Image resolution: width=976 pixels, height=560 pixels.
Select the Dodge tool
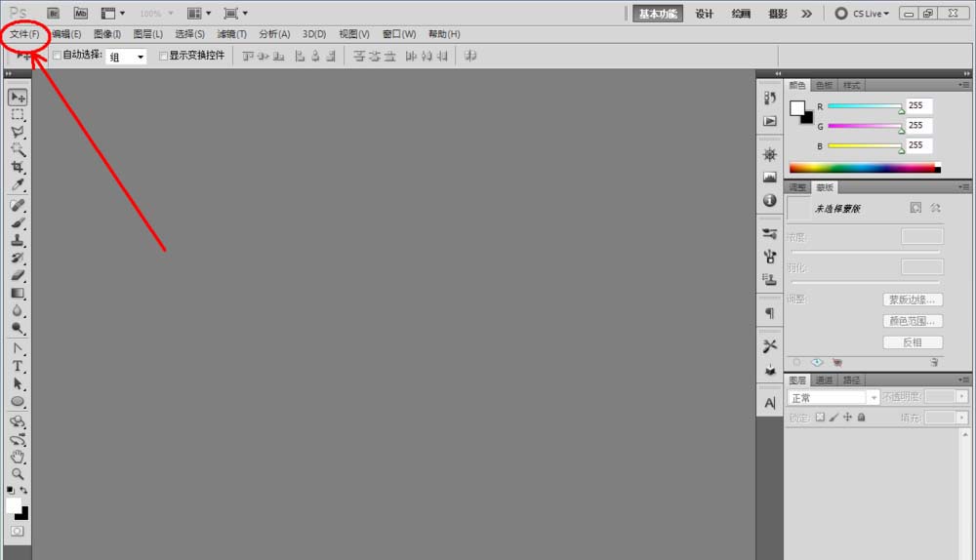pyautogui.click(x=18, y=328)
